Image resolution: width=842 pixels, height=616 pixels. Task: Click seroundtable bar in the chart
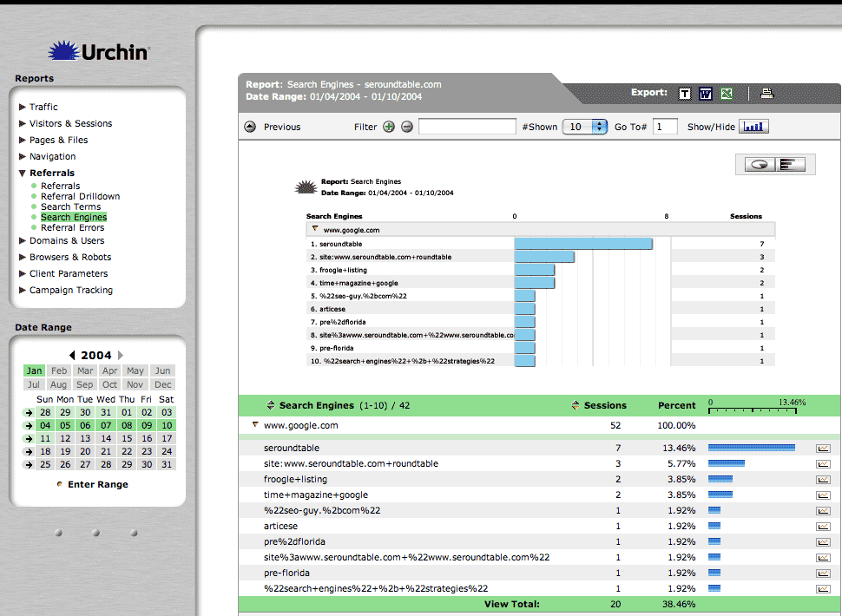(583, 244)
